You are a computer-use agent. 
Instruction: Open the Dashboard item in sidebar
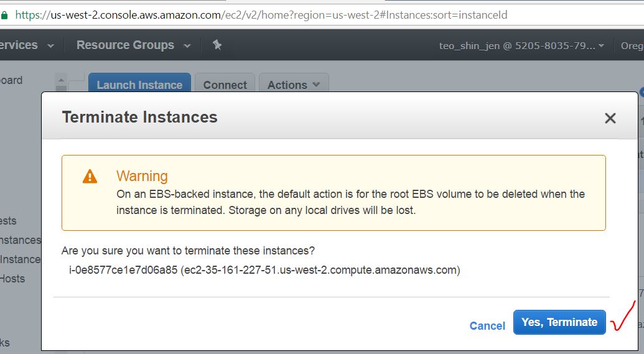coord(11,80)
